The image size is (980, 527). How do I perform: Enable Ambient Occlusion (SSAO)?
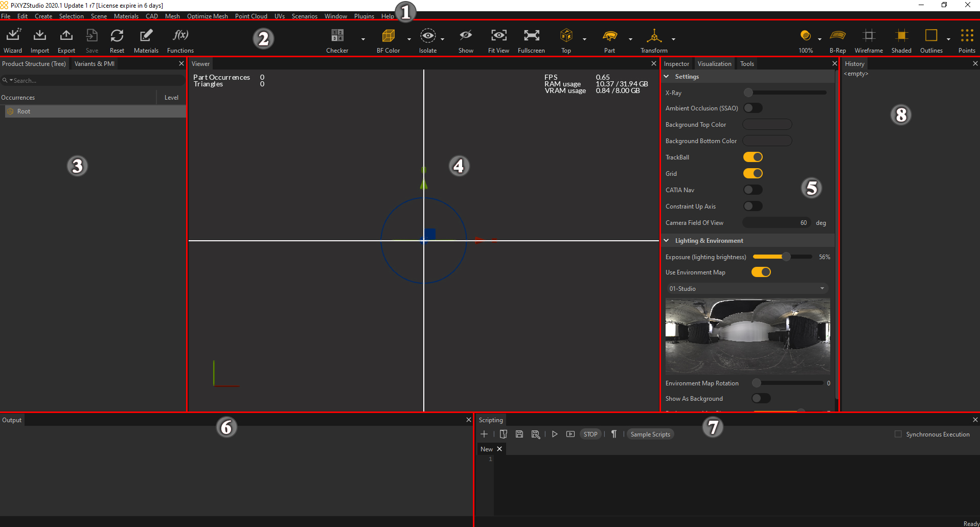pyautogui.click(x=753, y=108)
